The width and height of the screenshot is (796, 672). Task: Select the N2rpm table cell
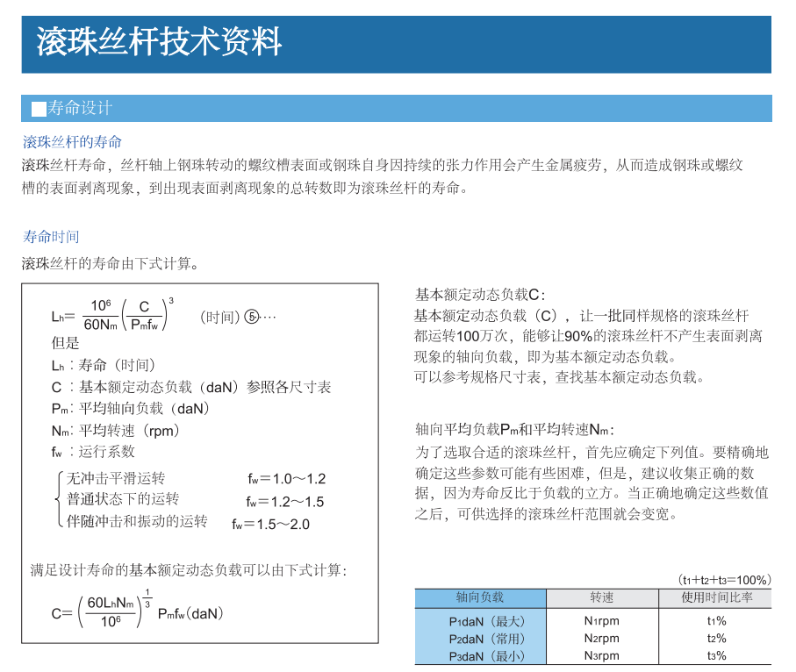pos(601,638)
